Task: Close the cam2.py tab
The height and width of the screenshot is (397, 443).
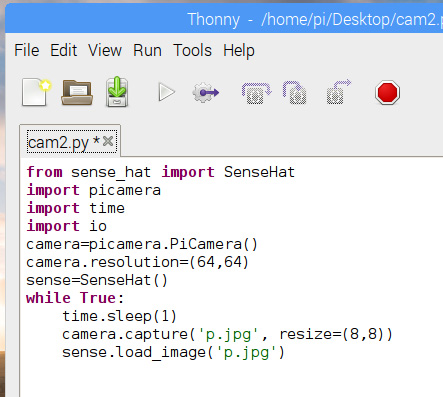Action: pos(108,141)
